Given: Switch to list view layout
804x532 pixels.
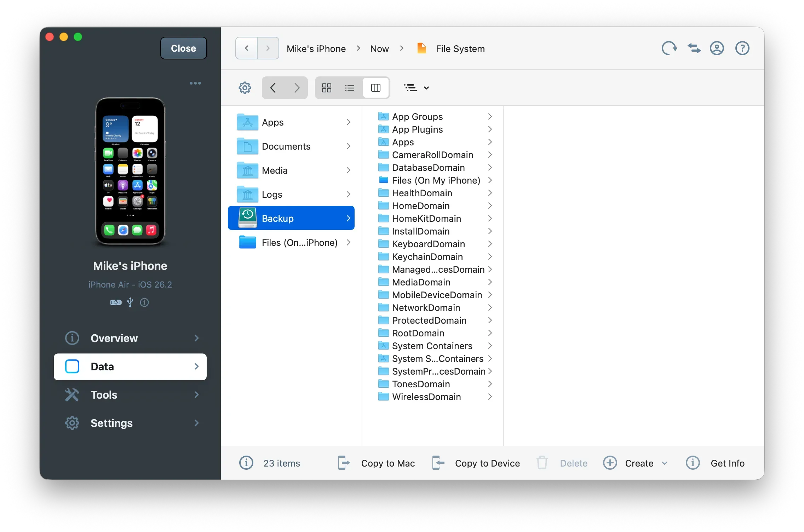Looking at the screenshot, I should [x=350, y=87].
